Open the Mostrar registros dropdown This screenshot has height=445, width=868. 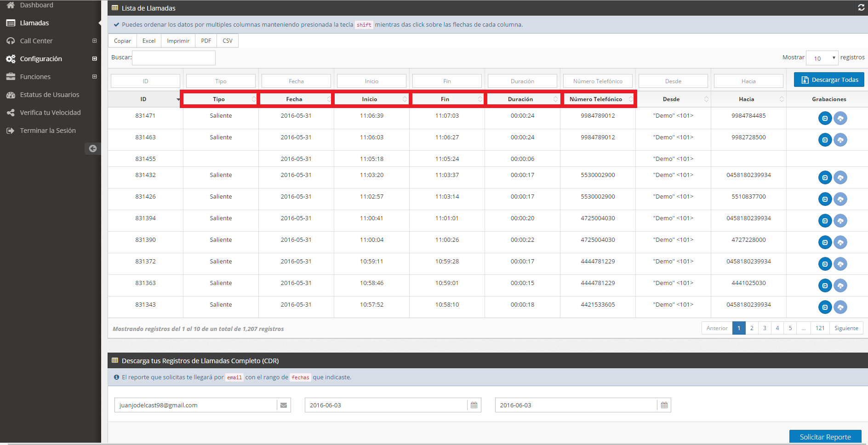(822, 58)
